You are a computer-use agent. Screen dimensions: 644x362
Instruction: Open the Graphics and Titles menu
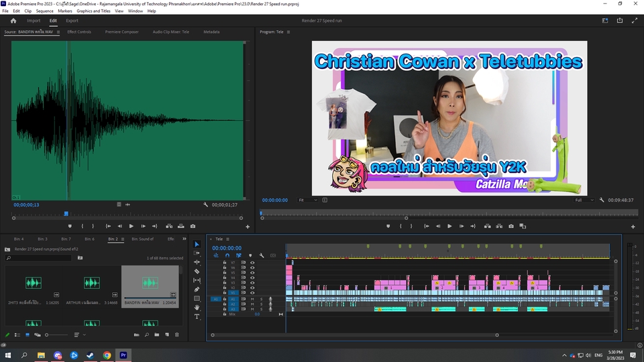[93, 11]
